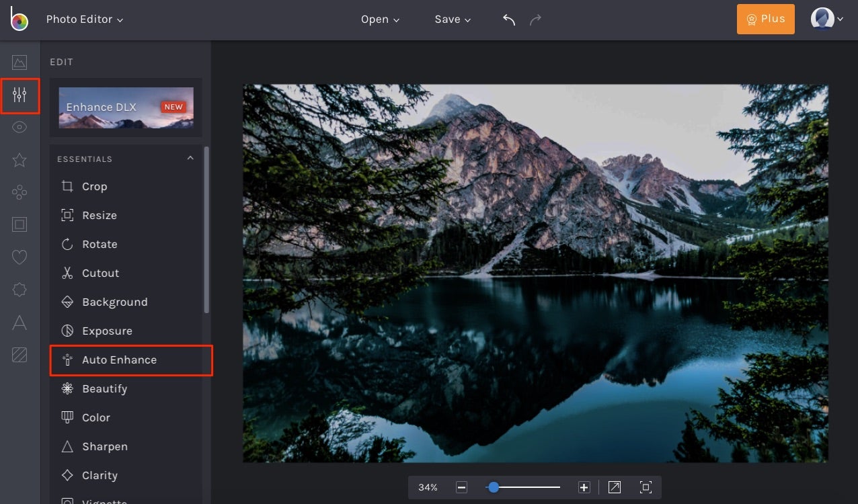This screenshot has height=504, width=858.
Task: Click the zoom in plus button
Action: pyautogui.click(x=584, y=487)
